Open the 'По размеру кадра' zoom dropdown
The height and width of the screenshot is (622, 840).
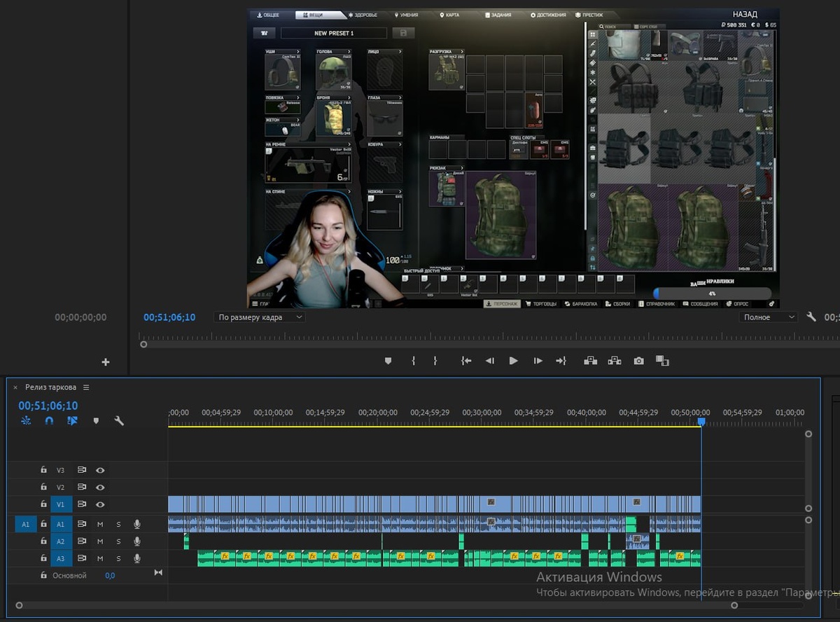coord(260,317)
